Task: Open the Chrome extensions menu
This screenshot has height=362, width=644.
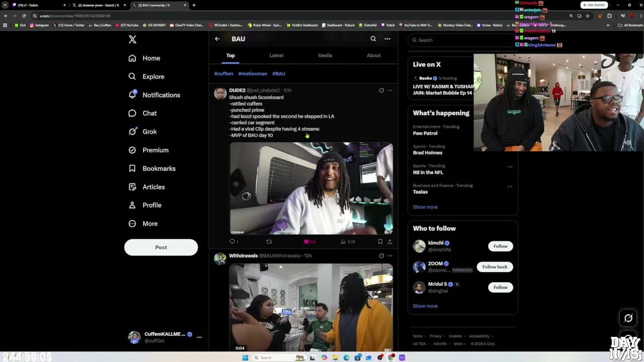Action: [609, 16]
